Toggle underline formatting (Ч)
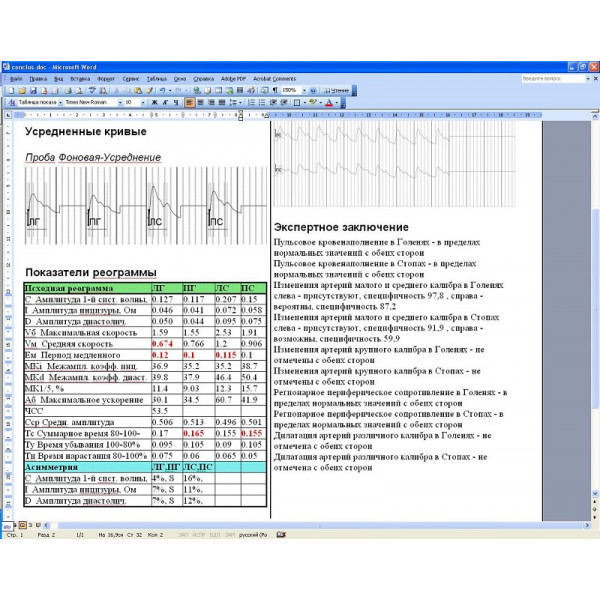The width and height of the screenshot is (600, 600). (176, 103)
